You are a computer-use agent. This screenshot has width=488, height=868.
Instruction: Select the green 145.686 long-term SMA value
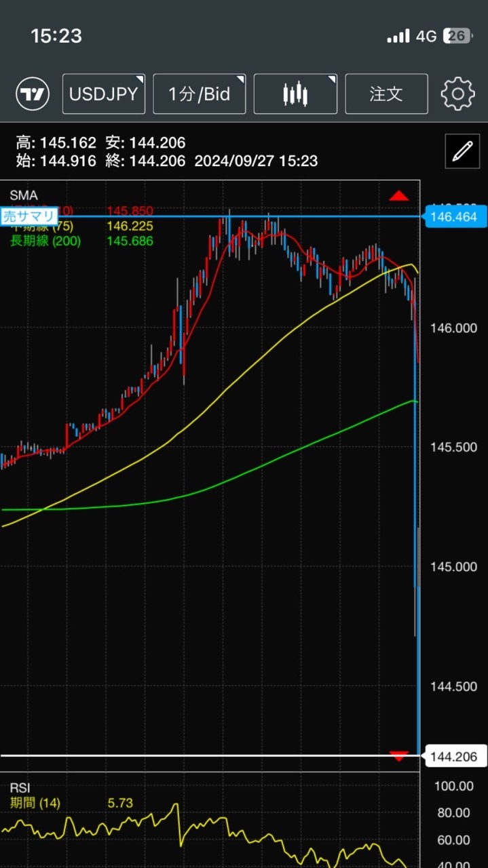pyautogui.click(x=130, y=241)
